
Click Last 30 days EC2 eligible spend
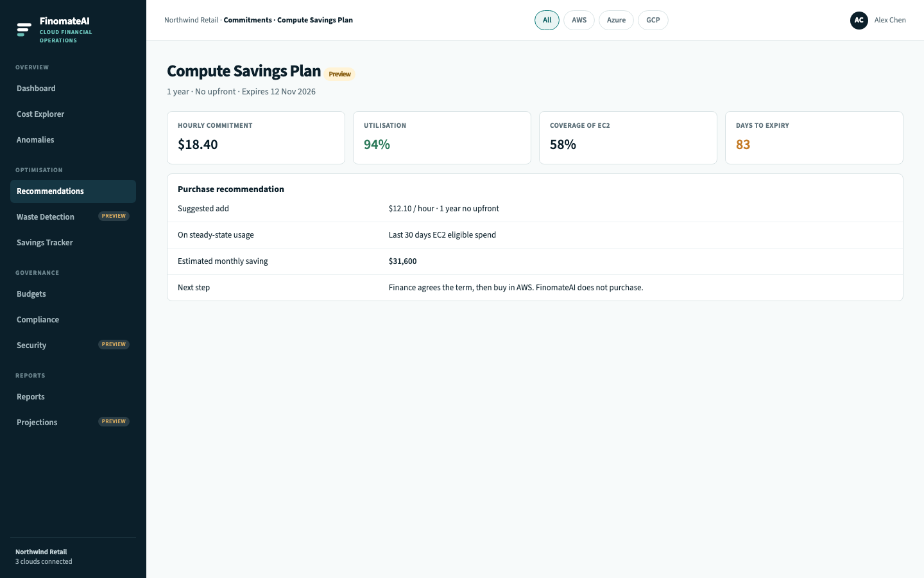tap(442, 235)
